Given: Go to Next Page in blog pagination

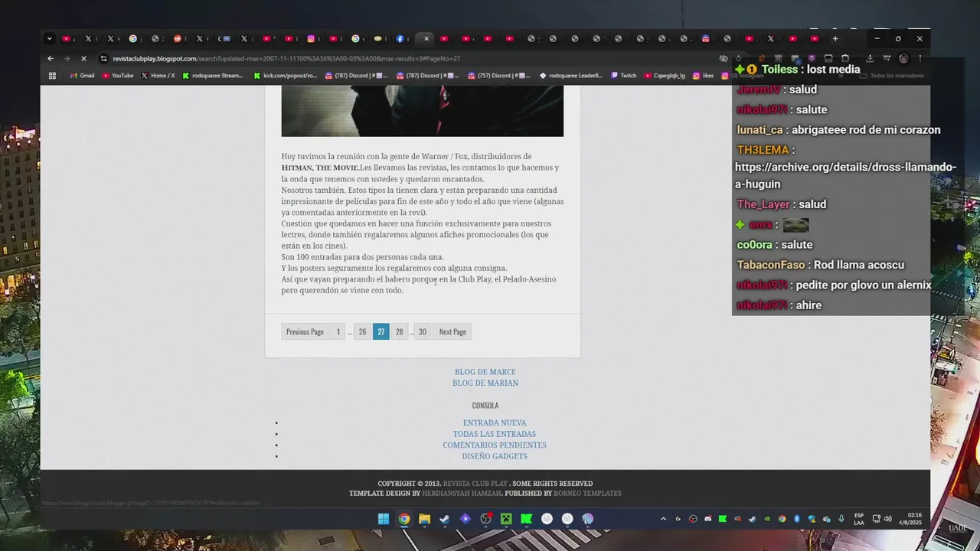Looking at the screenshot, I should tap(452, 331).
